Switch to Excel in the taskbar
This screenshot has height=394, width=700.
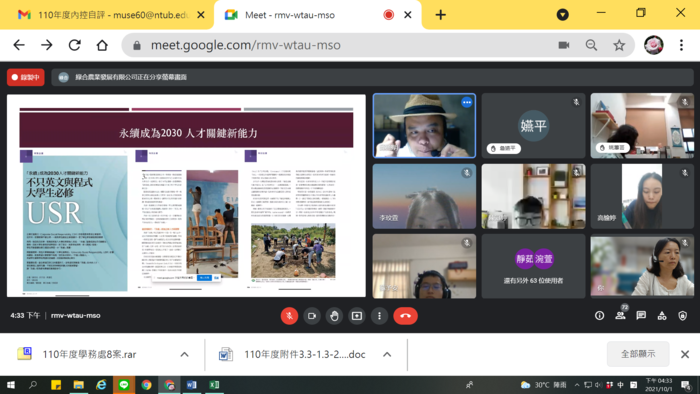pos(214,385)
